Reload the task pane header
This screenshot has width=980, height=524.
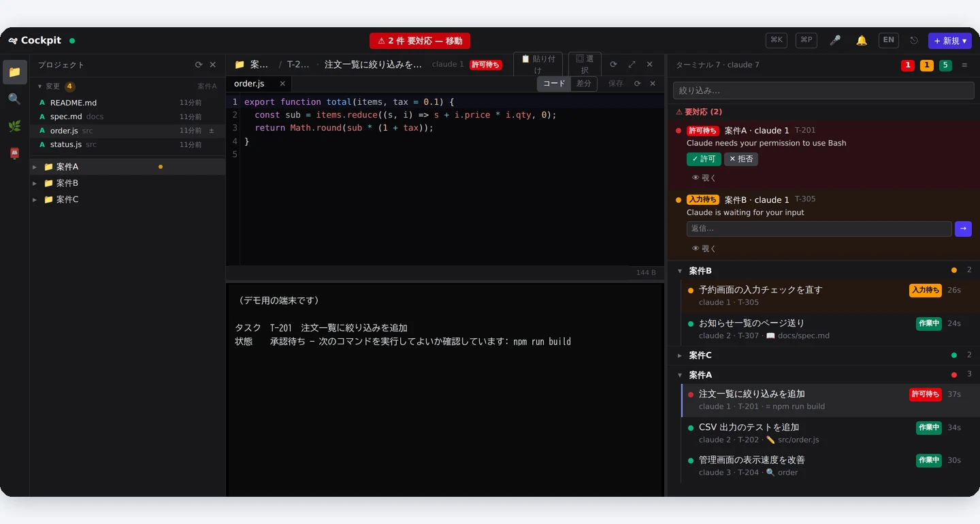click(613, 64)
